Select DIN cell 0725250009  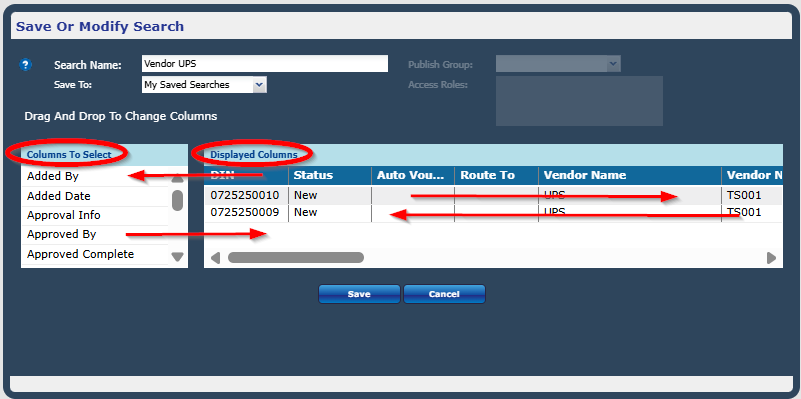pyautogui.click(x=245, y=213)
